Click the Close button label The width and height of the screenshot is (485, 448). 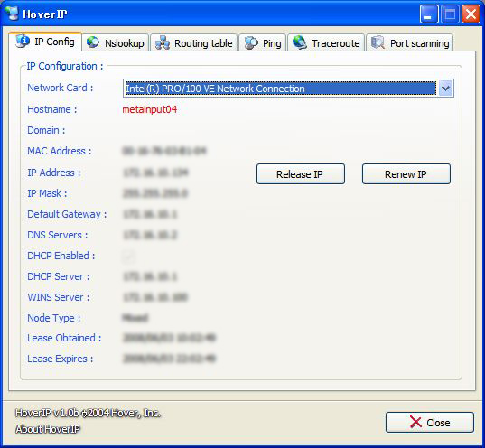tap(438, 423)
